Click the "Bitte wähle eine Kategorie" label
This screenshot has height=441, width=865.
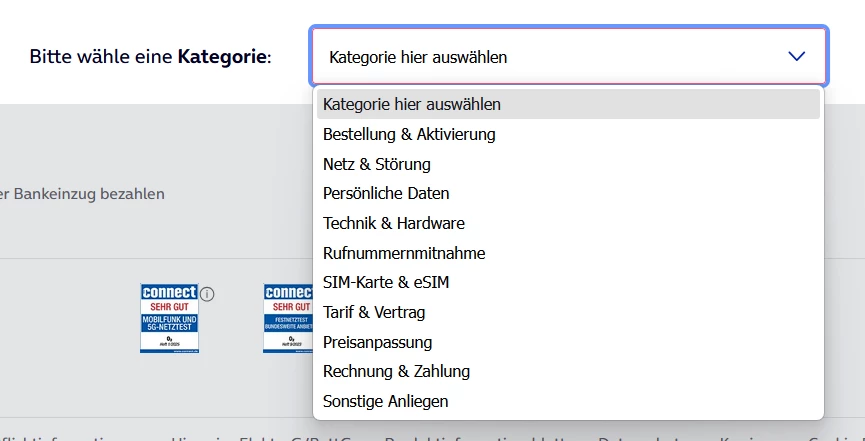(x=150, y=56)
